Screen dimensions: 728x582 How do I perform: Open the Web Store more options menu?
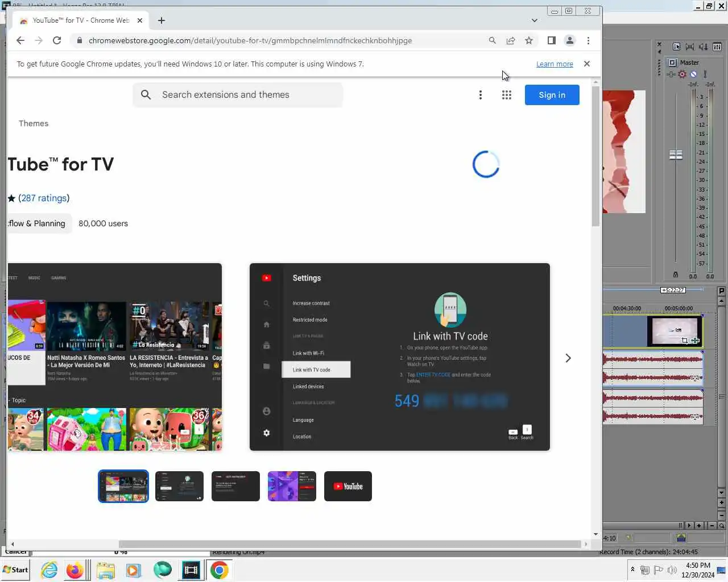[481, 95]
